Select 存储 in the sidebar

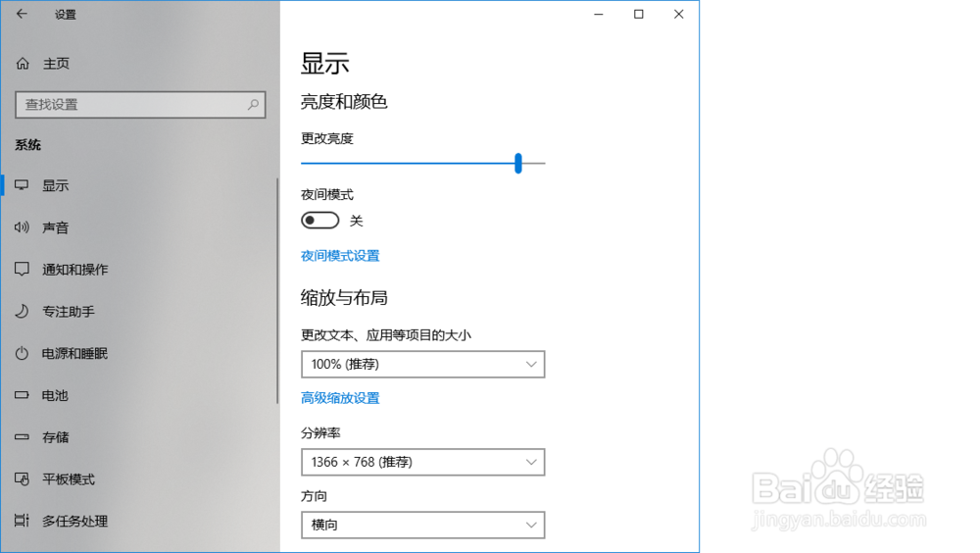56,437
